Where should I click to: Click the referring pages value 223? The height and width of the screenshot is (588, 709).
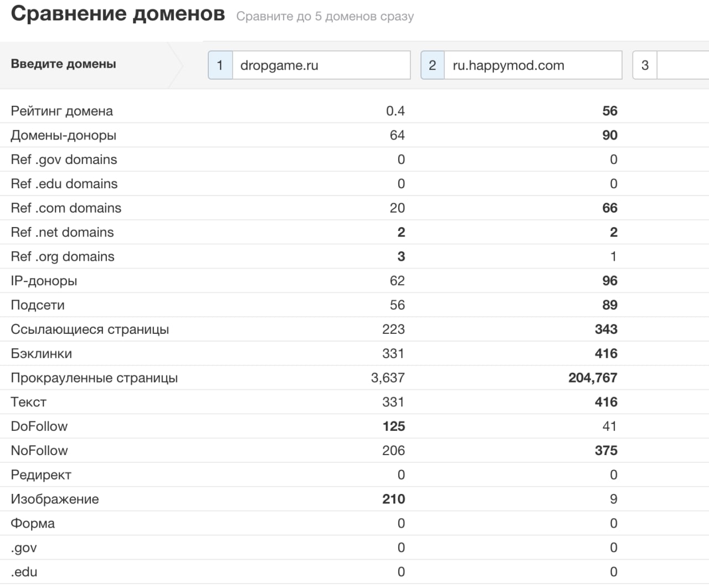pyautogui.click(x=393, y=329)
